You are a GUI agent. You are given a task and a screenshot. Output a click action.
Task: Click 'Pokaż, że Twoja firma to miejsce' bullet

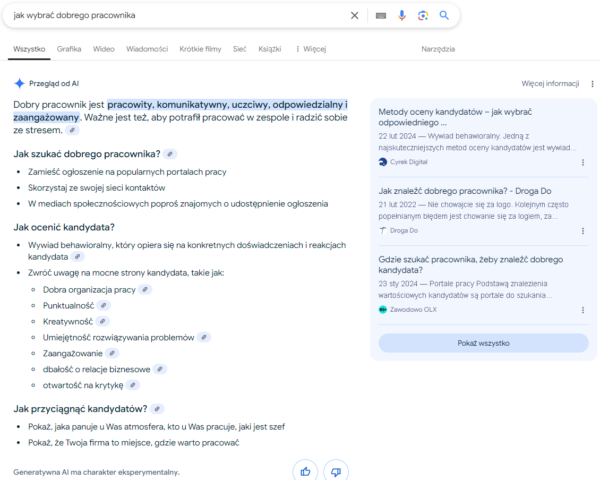(134, 443)
